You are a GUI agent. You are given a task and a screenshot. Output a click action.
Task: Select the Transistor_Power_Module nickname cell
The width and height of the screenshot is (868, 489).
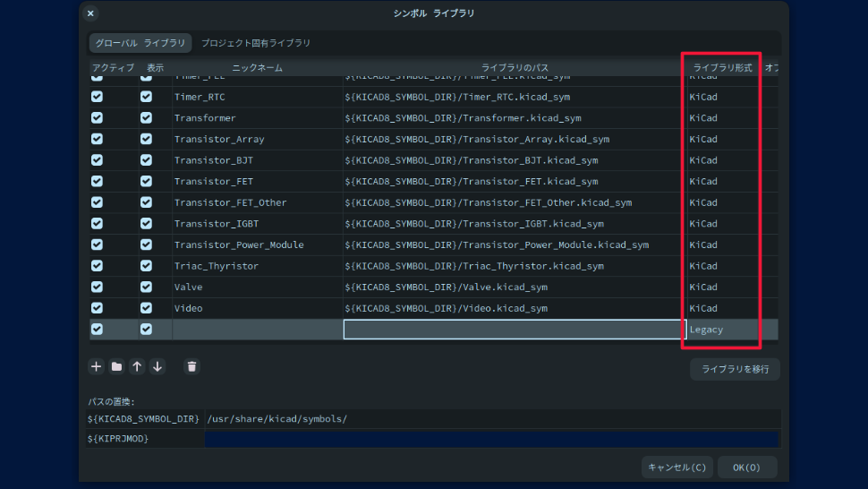[258, 244]
